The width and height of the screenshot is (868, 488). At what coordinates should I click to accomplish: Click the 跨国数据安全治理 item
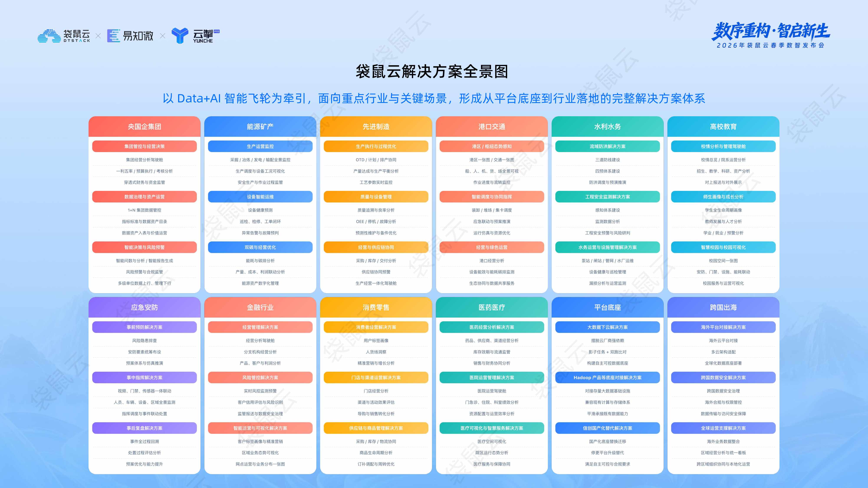tap(723, 391)
